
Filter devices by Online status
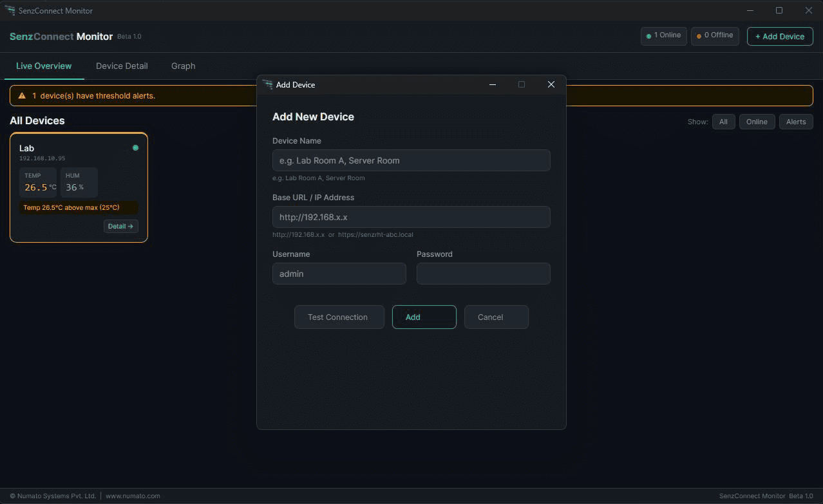tap(757, 122)
